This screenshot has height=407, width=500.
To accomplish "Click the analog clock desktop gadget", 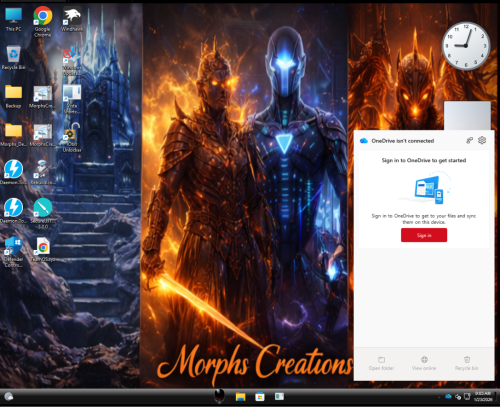I will tap(466, 45).
